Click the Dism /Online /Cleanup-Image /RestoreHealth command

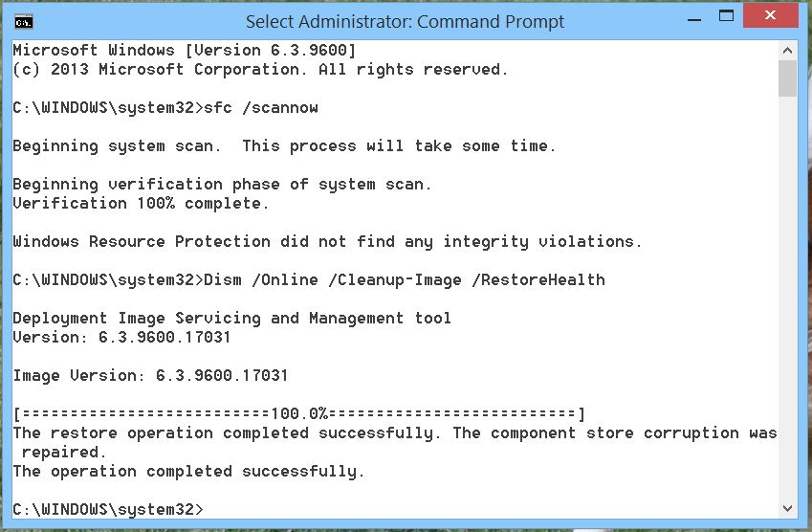pyautogui.click(x=404, y=279)
